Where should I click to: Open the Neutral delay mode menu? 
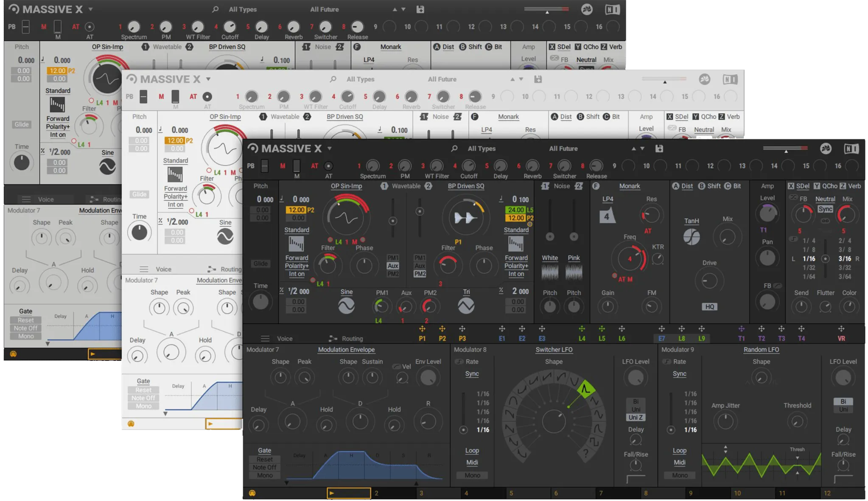[825, 199]
